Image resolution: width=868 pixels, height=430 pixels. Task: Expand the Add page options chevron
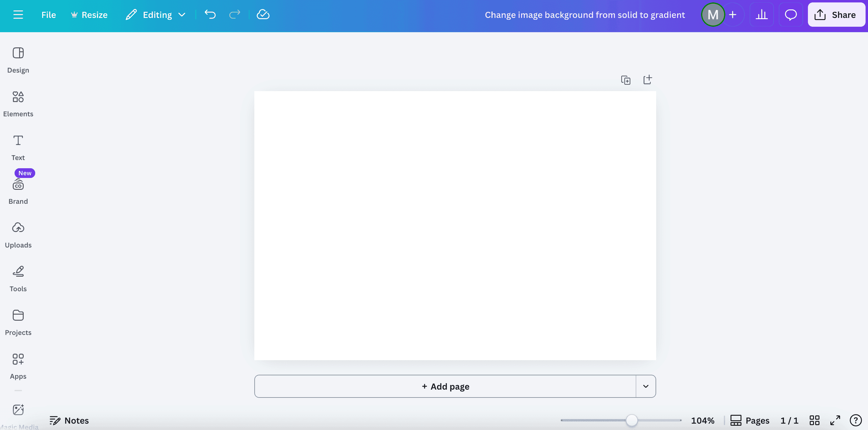pos(646,386)
